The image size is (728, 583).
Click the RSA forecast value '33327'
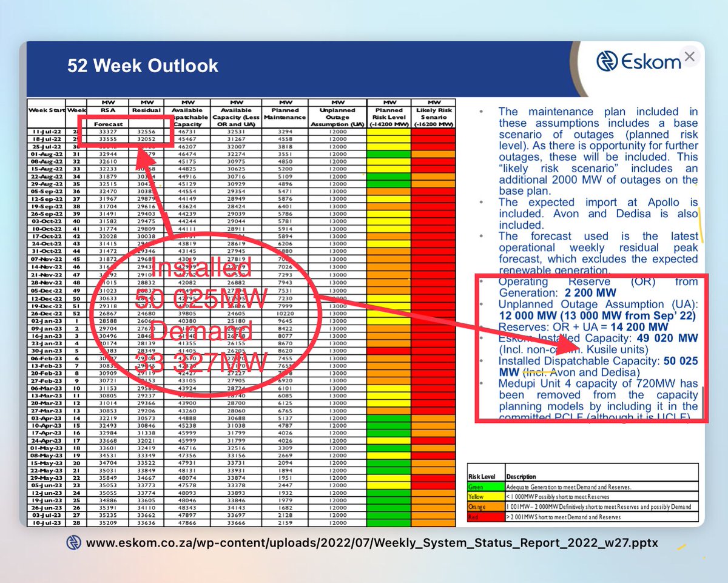click(108, 132)
